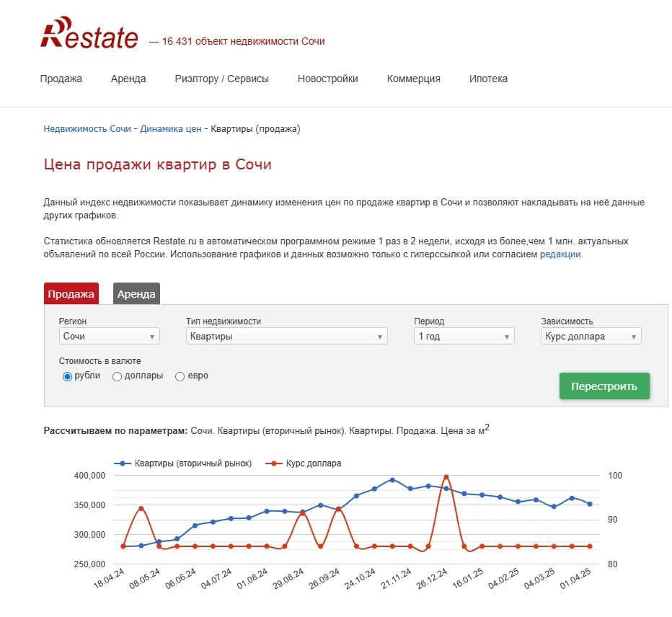Open the Новостройки menu item
The height and width of the screenshot is (617, 672).
(x=327, y=79)
